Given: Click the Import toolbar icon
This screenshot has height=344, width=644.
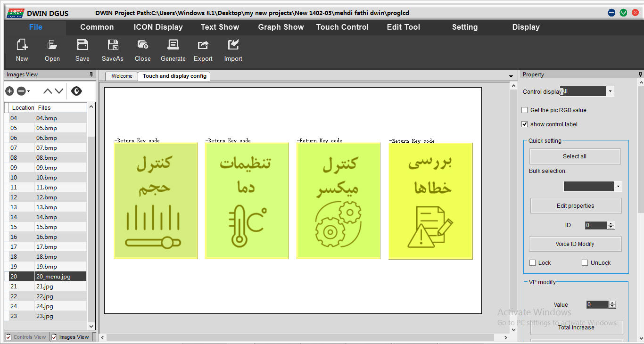Looking at the screenshot, I should [233, 45].
